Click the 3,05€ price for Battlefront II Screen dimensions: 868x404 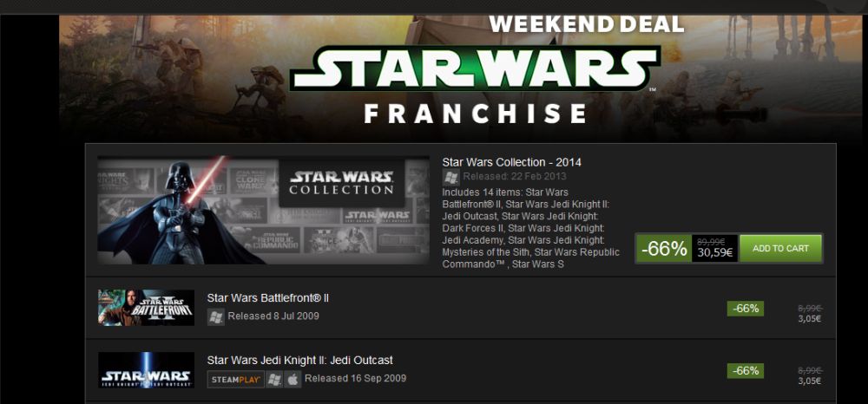click(810, 319)
